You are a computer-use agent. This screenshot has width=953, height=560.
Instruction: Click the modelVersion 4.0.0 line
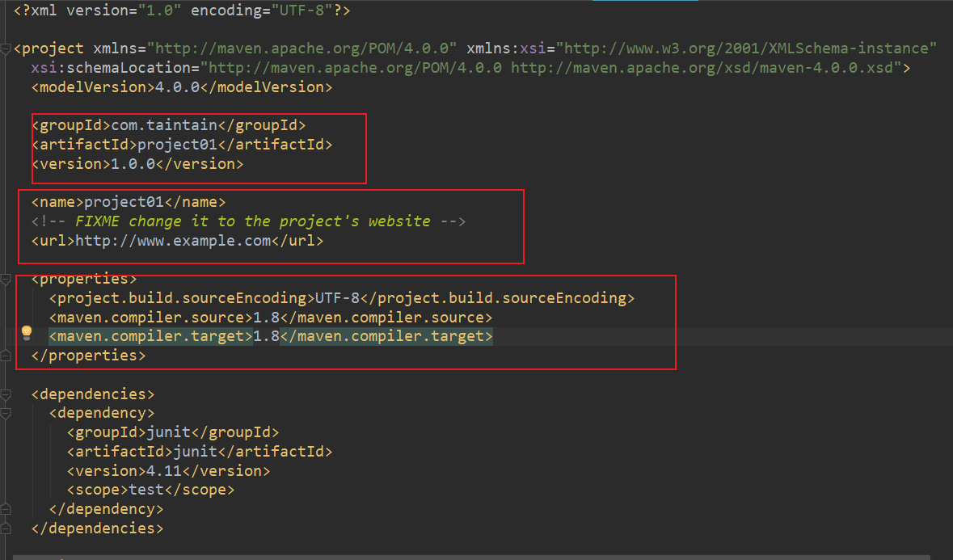[182, 86]
